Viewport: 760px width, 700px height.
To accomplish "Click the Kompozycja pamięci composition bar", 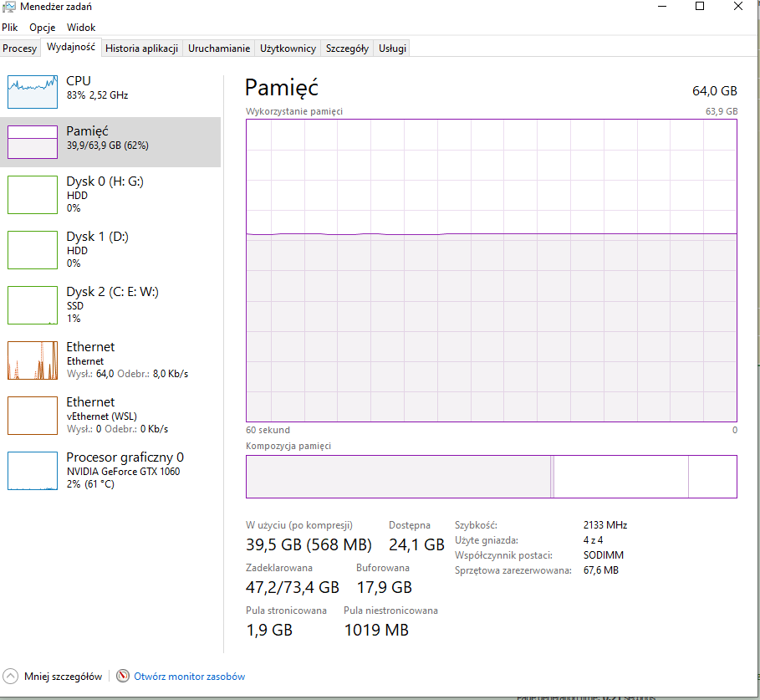I will pos(492,477).
